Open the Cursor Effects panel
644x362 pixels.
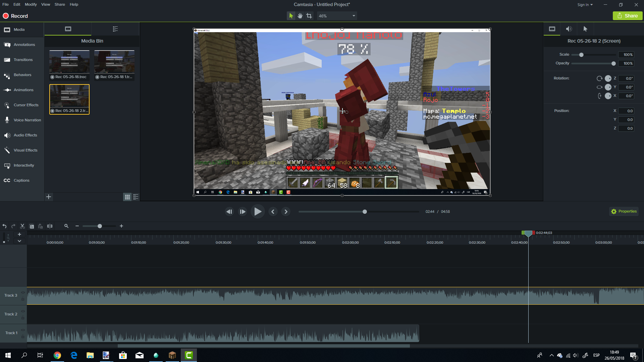pyautogui.click(x=22, y=105)
